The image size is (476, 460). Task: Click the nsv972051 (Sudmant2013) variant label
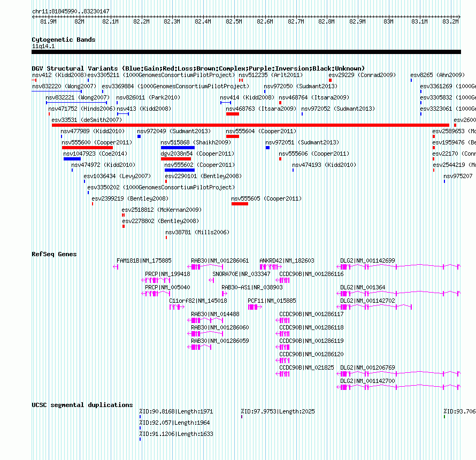coord(302,142)
